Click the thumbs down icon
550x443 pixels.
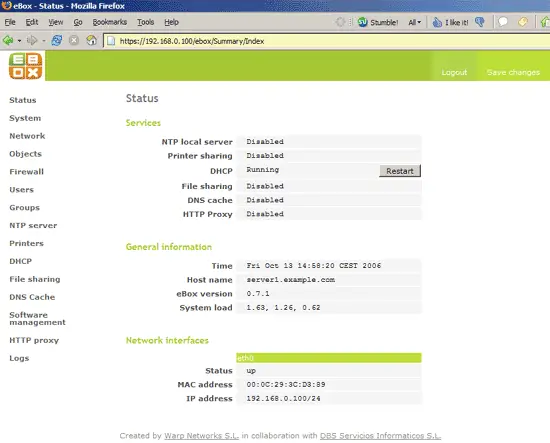(479, 22)
